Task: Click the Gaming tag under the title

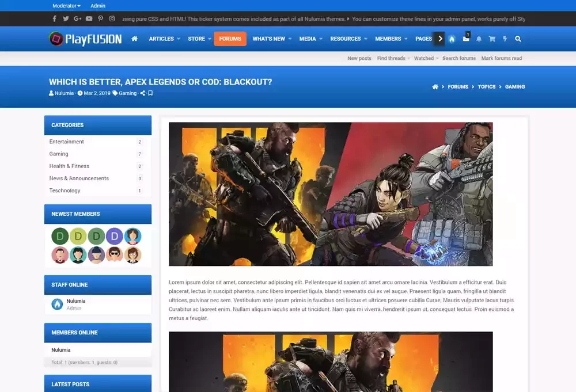Action: tap(127, 93)
